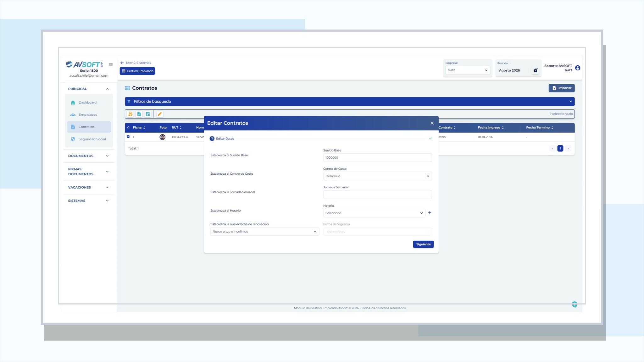Sort by Fecha Termino column arrows

pos(552,128)
